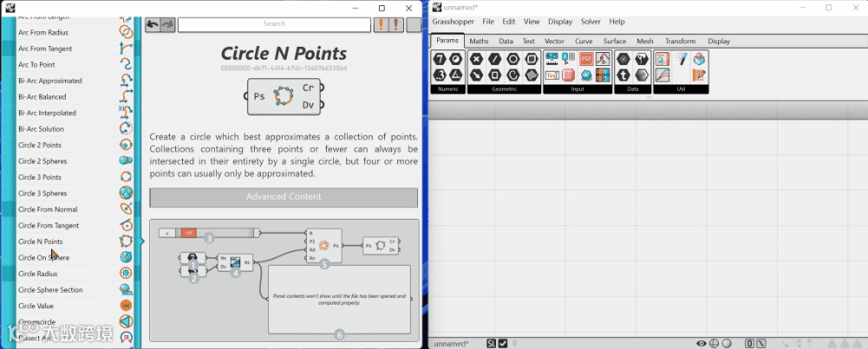Select the decimal Number parameter icon (.3)
Viewport: 868px width, 349px height.
[441, 75]
